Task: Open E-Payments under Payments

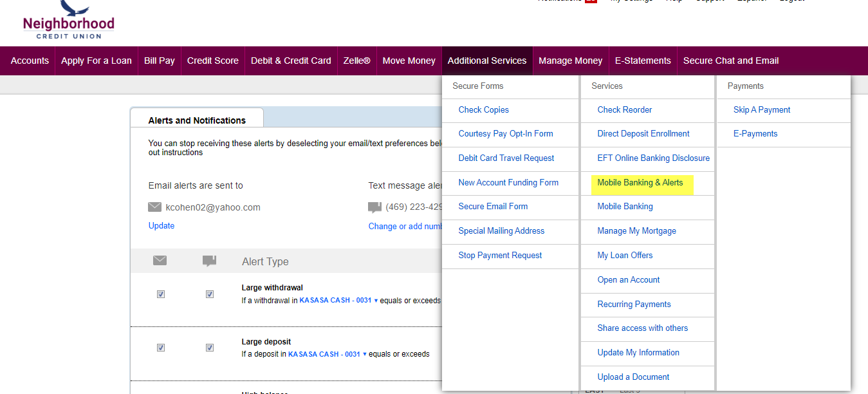Action: tap(755, 133)
